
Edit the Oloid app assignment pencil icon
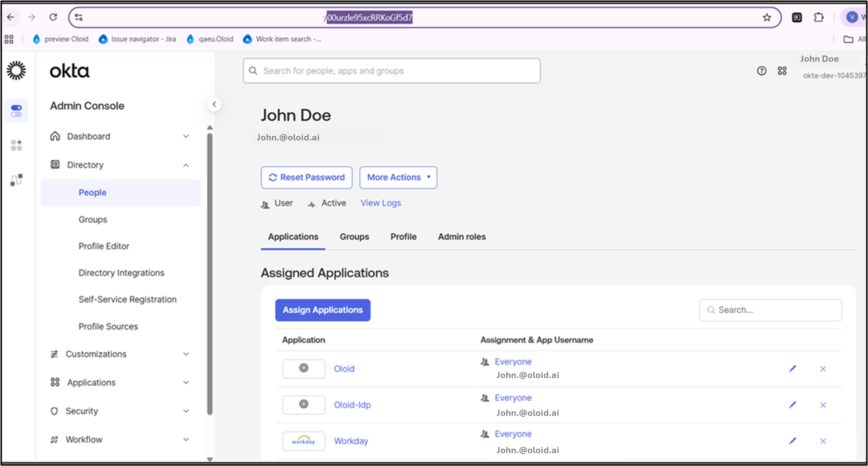click(x=792, y=369)
